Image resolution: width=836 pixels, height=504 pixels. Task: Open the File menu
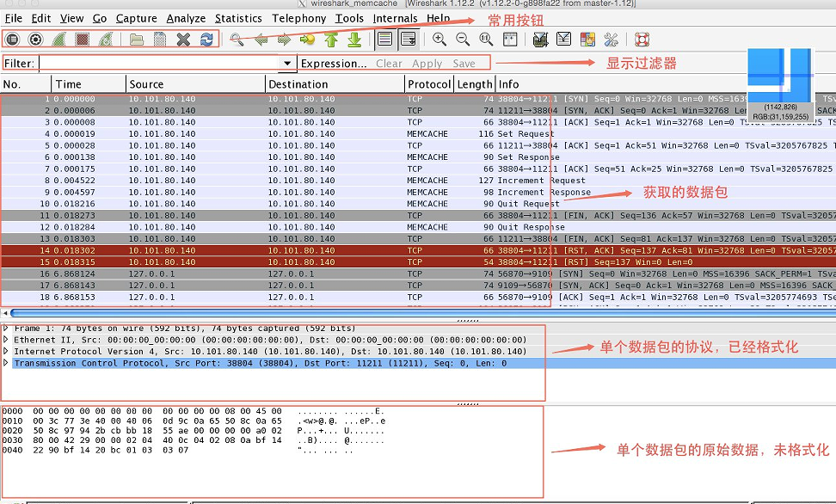(x=13, y=19)
